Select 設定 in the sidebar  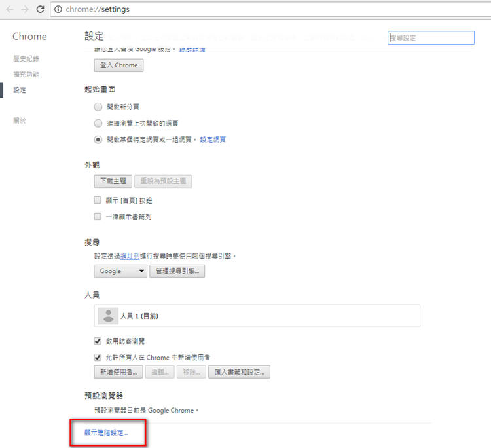click(20, 90)
